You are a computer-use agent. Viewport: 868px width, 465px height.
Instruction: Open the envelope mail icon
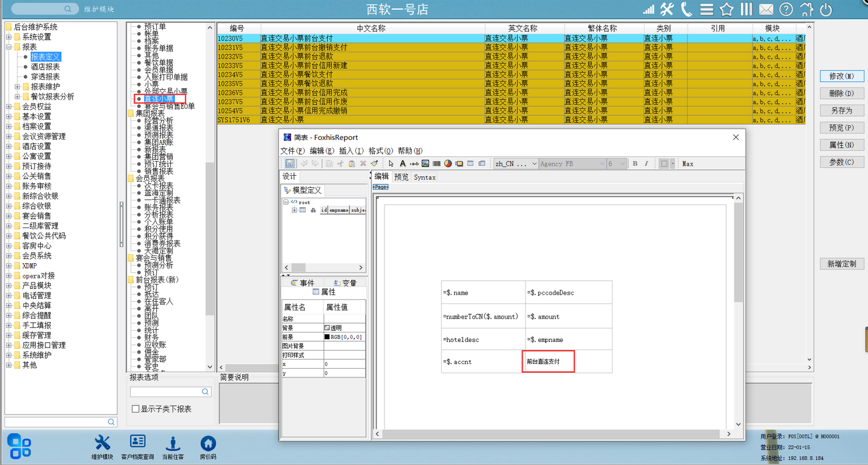[x=766, y=9]
